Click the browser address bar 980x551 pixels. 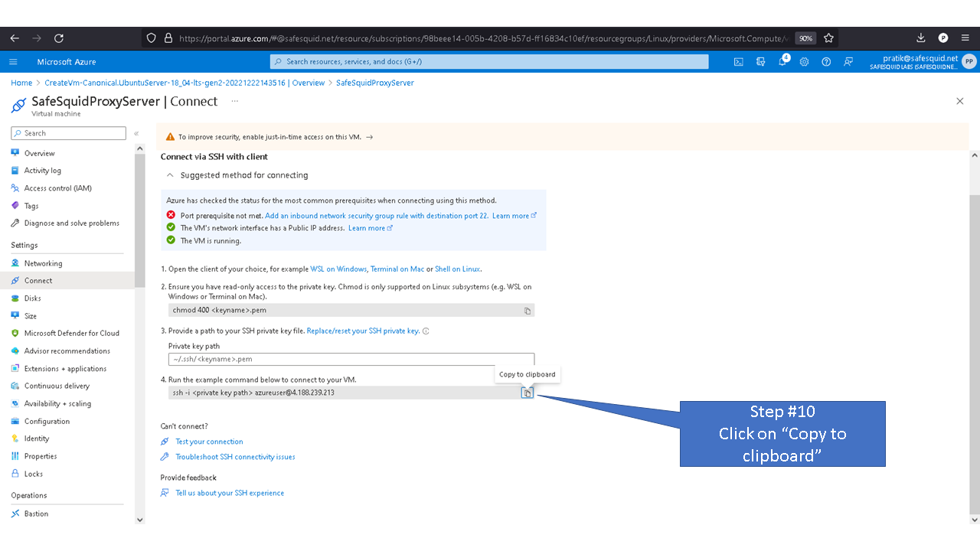point(482,37)
